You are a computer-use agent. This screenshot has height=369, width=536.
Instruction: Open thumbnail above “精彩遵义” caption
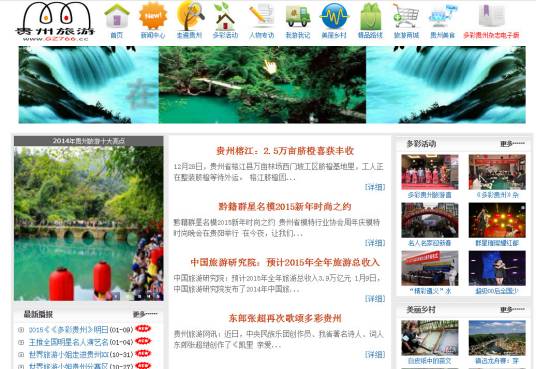pos(430,268)
